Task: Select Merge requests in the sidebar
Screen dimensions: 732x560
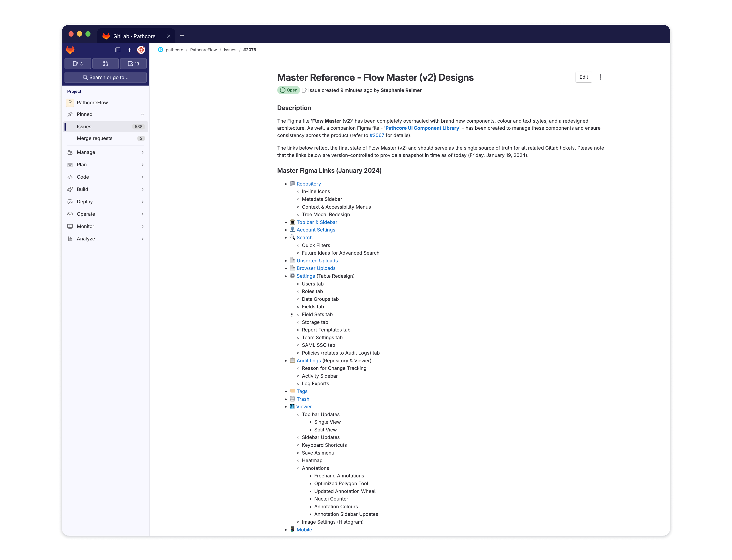Action: tap(105, 138)
